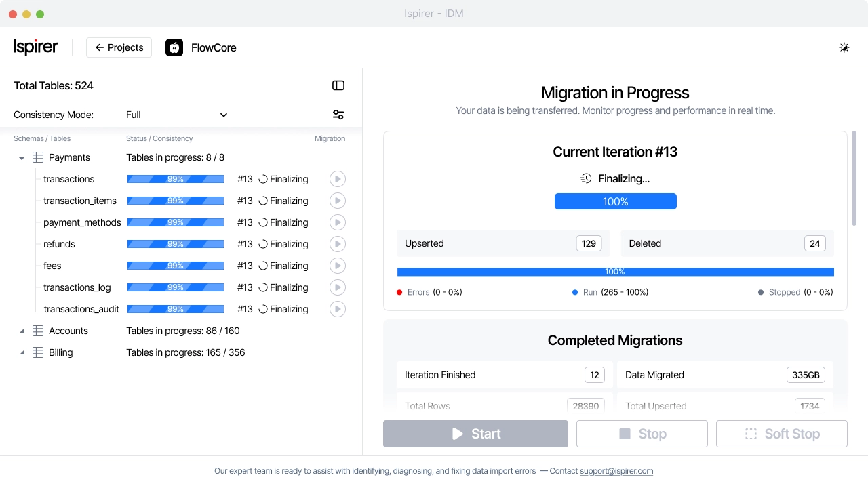This screenshot has width=868, height=488.
Task: Start migration for the transactions table
Action: pos(337,178)
